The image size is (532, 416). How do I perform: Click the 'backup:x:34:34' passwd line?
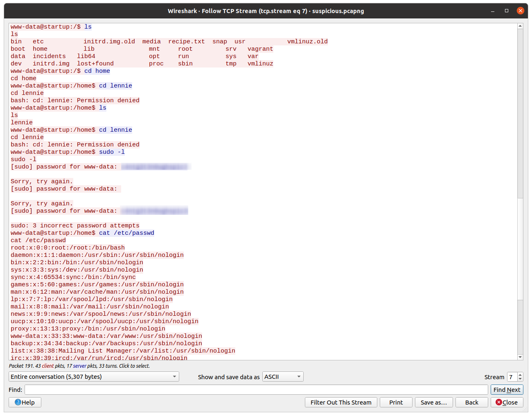[106, 343]
